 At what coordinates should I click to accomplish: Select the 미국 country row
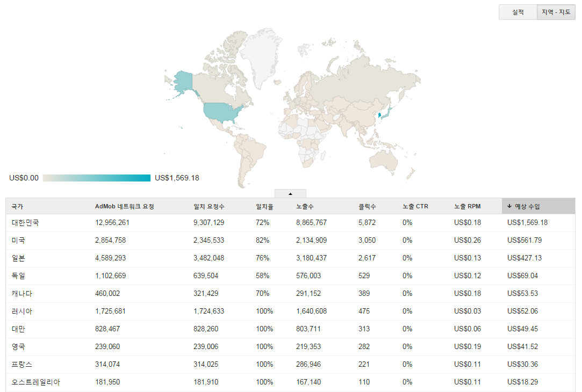(x=290, y=241)
